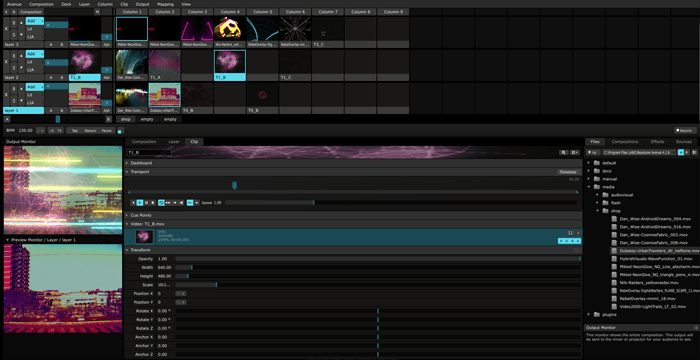The width and height of the screenshot is (700, 360).
Task: Click the T1_B clip name field
Action: [x=149, y=152]
